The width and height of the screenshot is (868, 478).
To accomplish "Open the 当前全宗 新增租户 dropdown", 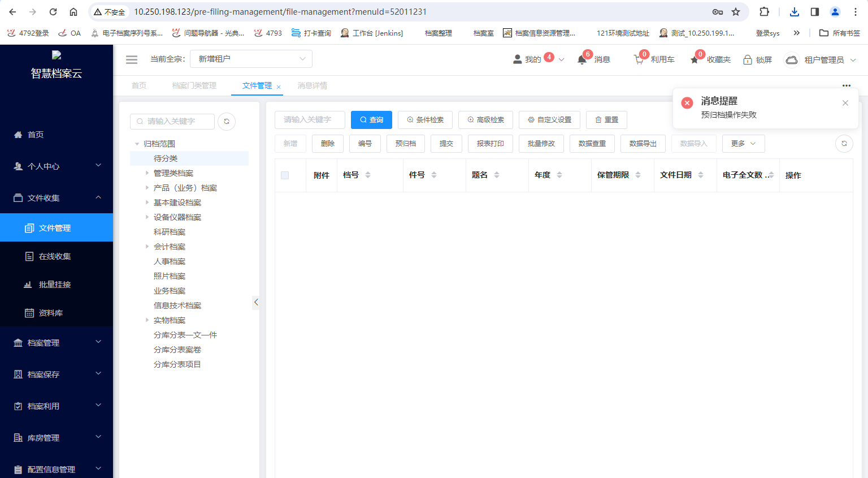I will (251, 59).
